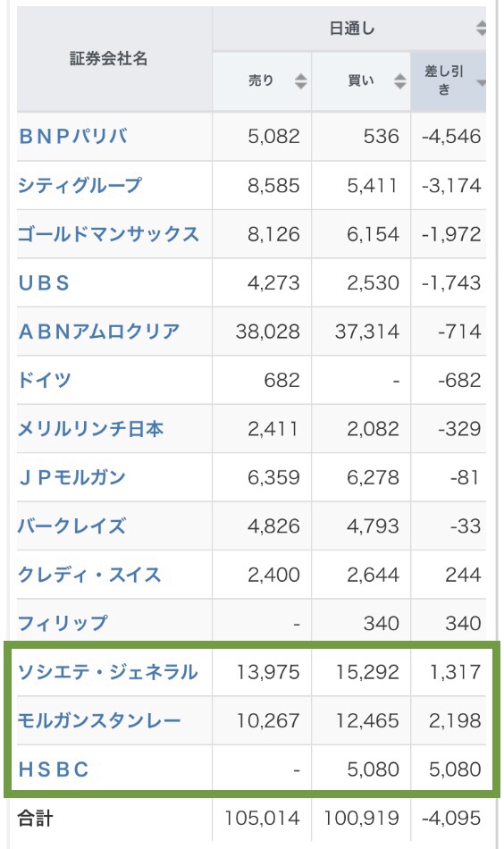The width and height of the screenshot is (504, 849).
Task: Open バークレイズ link
Action: (72, 525)
